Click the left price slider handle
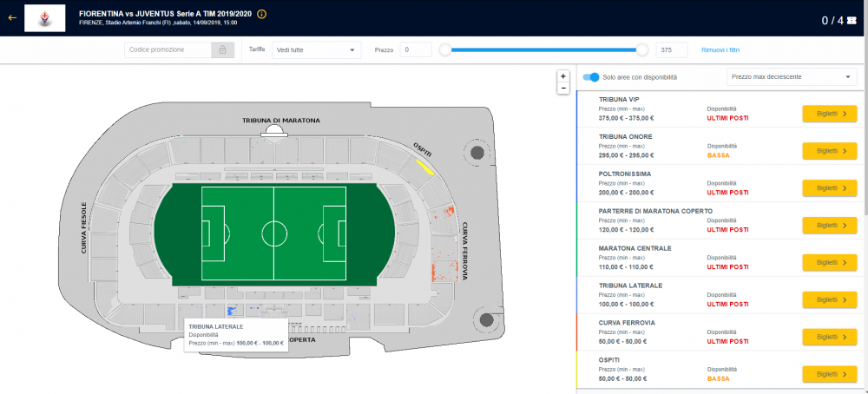 tap(445, 49)
